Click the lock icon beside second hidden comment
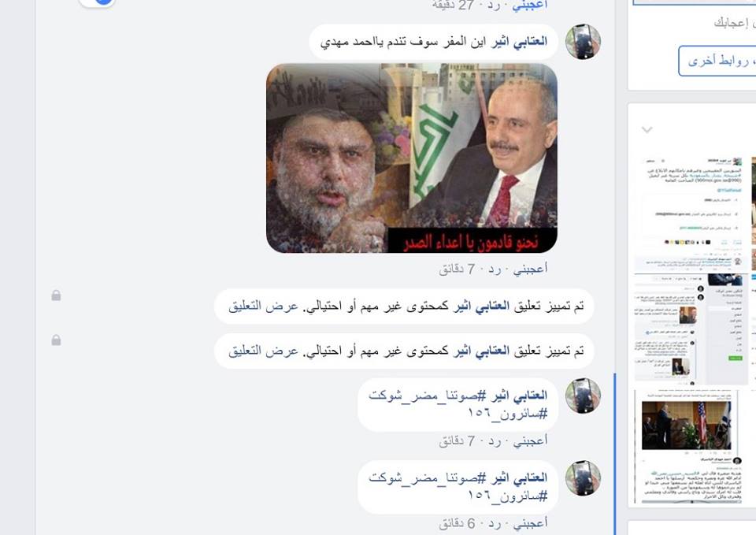This screenshot has width=756, height=535. 57,340
